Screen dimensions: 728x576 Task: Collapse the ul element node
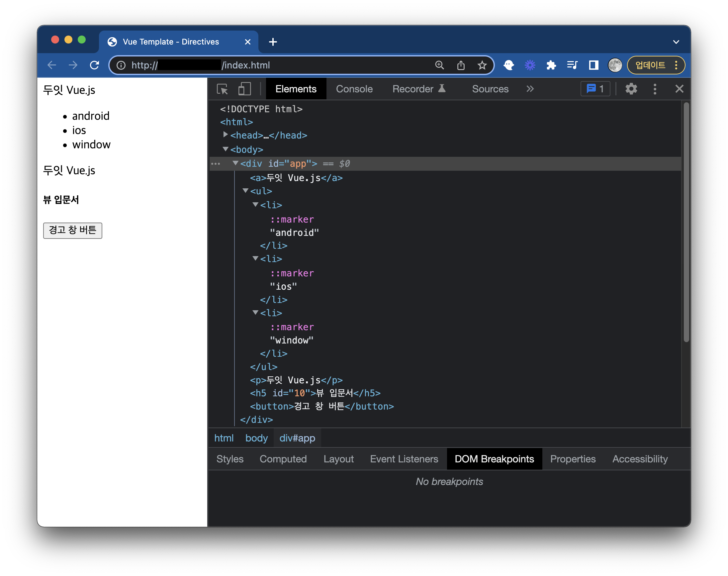click(x=245, y=191)
